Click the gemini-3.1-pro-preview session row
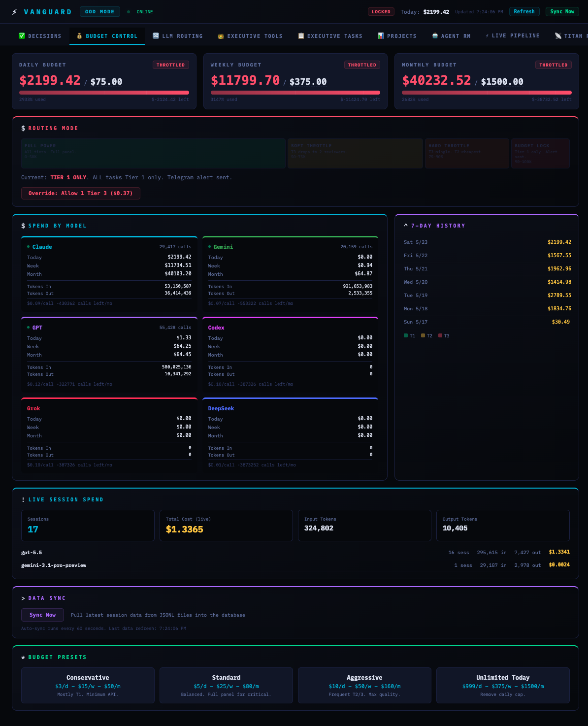 (295, 565)
